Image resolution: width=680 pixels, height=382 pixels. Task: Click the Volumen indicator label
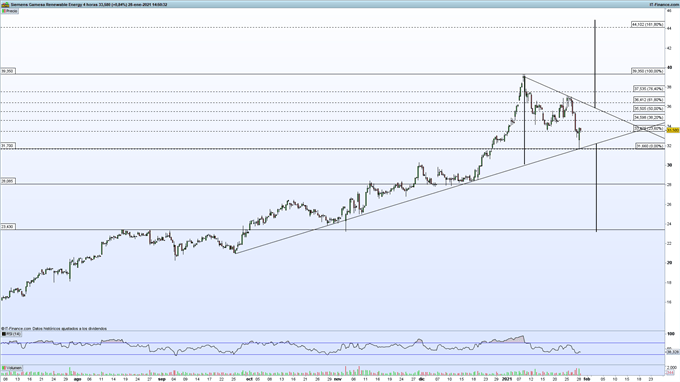[x=12, y=368]
